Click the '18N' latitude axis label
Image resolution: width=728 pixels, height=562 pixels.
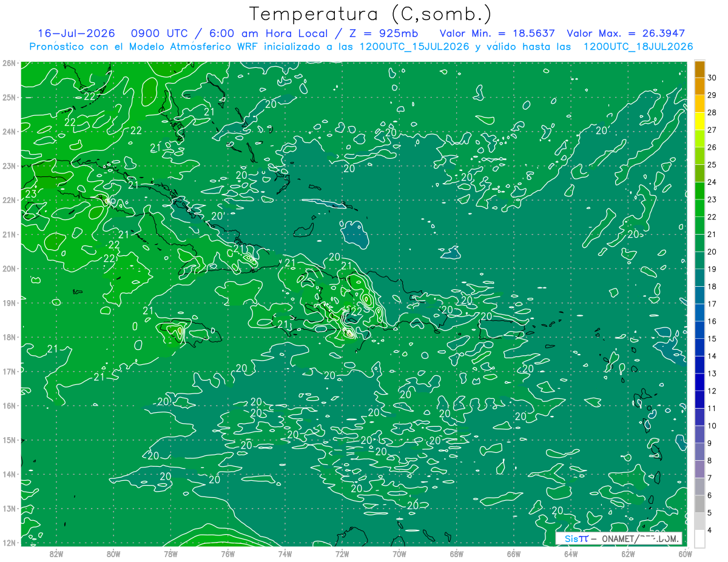click(9, 337)
